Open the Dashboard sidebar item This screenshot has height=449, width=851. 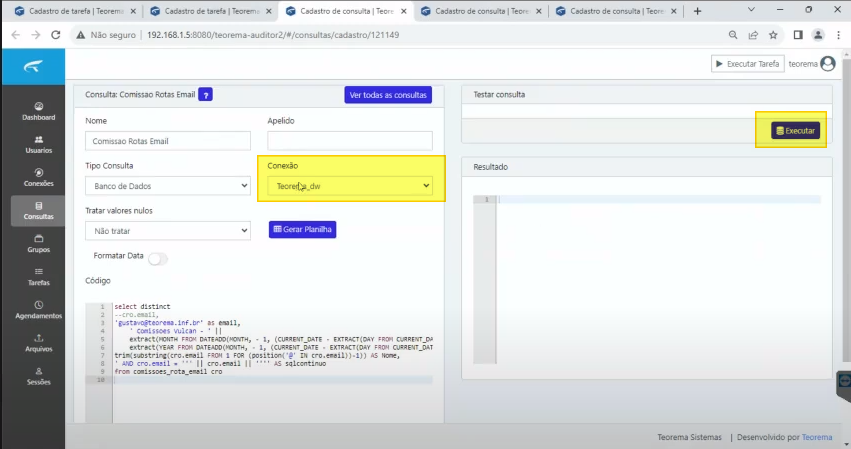(x=39, y=111)
